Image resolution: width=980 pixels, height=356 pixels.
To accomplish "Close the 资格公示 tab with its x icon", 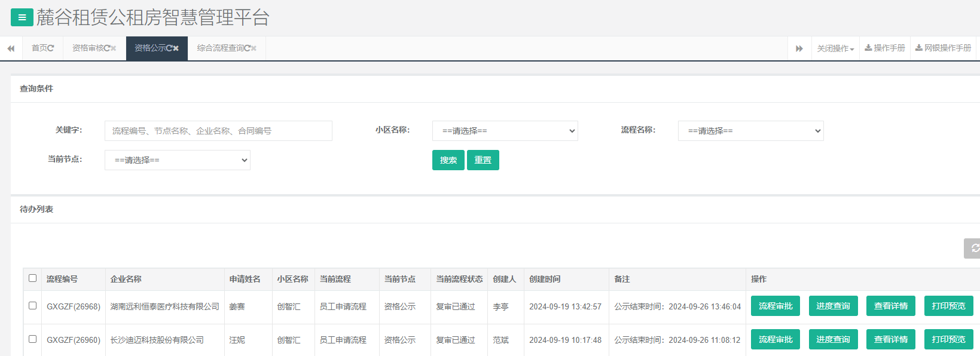I will (176, 48).
